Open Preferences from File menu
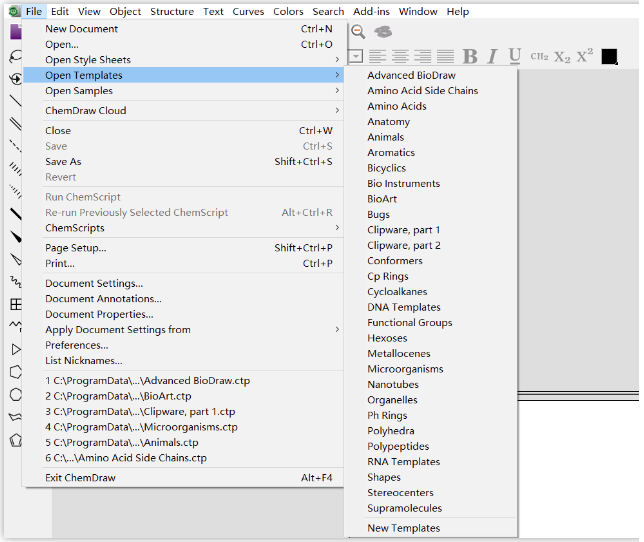The image size is (644, 542). pos(183,345)
